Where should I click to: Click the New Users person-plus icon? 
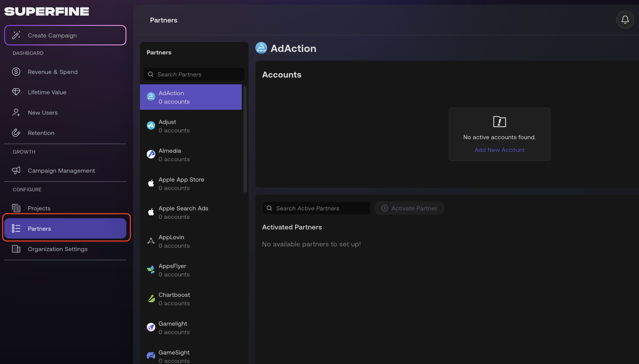click(x=16, y=113)
